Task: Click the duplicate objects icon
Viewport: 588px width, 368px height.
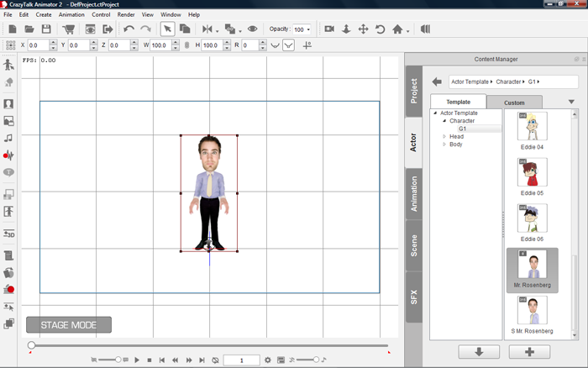Action: 185,29
